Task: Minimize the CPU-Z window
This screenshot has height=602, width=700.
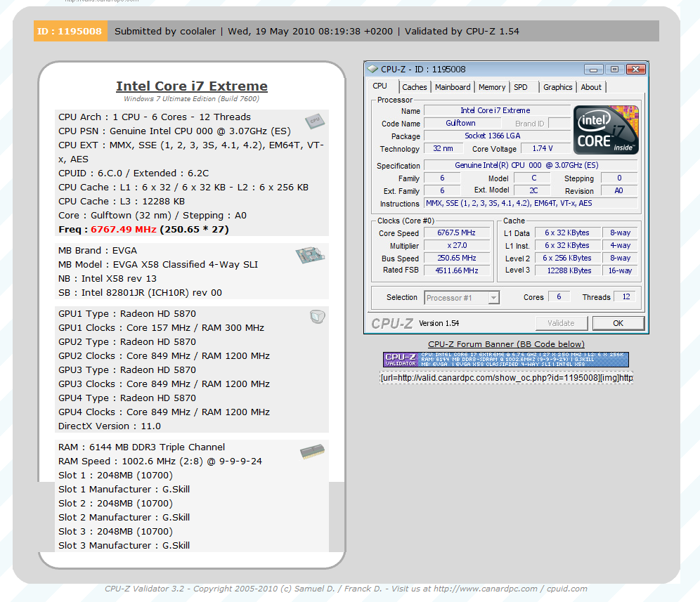Action: tap(593, 69)
